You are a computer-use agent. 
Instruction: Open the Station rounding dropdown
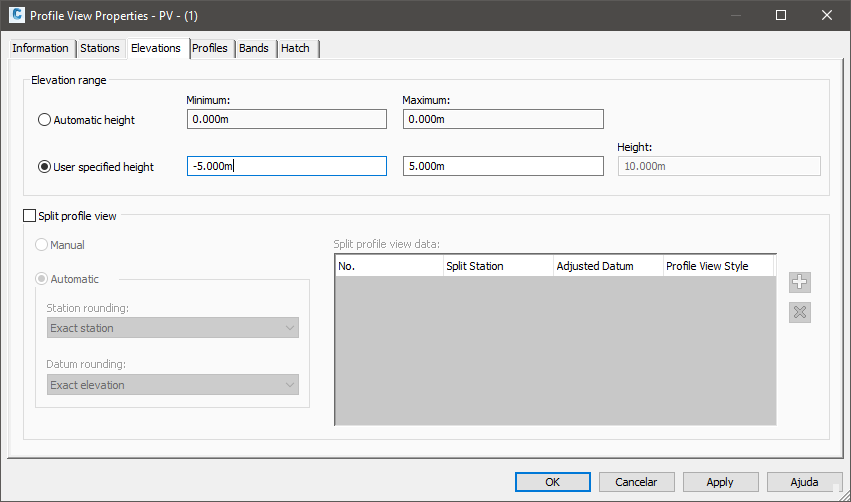pos(173,328)
